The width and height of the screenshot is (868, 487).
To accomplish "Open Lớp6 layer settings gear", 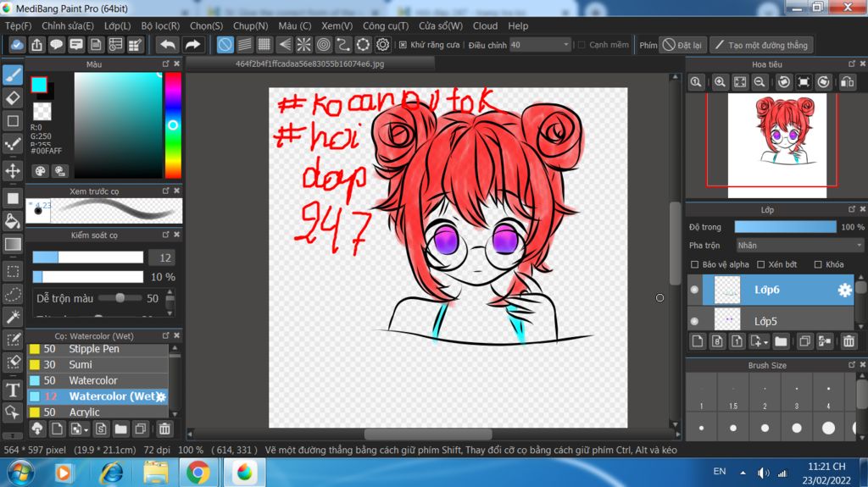I will coord(844,290).
